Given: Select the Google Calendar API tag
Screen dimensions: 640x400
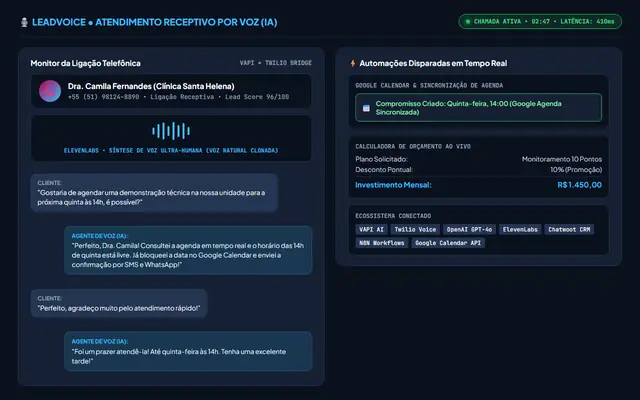Looking at the screenshot, I should (x=448, y=243).
